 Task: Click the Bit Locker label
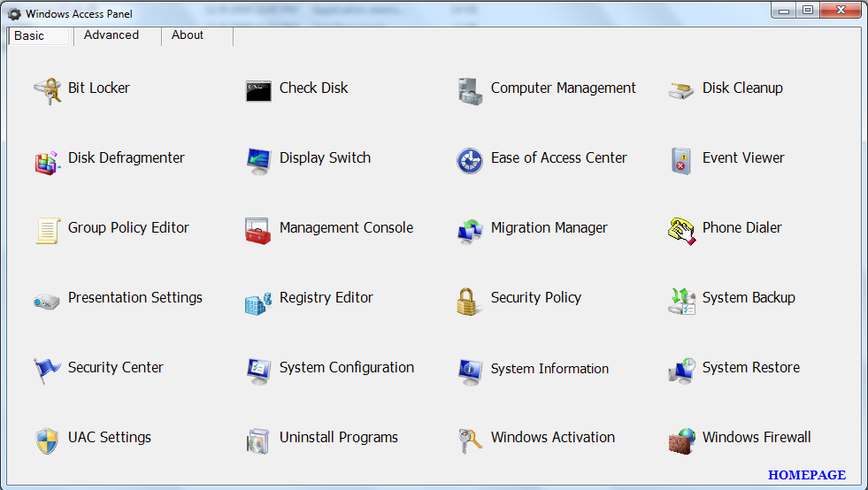pos(98,88)
